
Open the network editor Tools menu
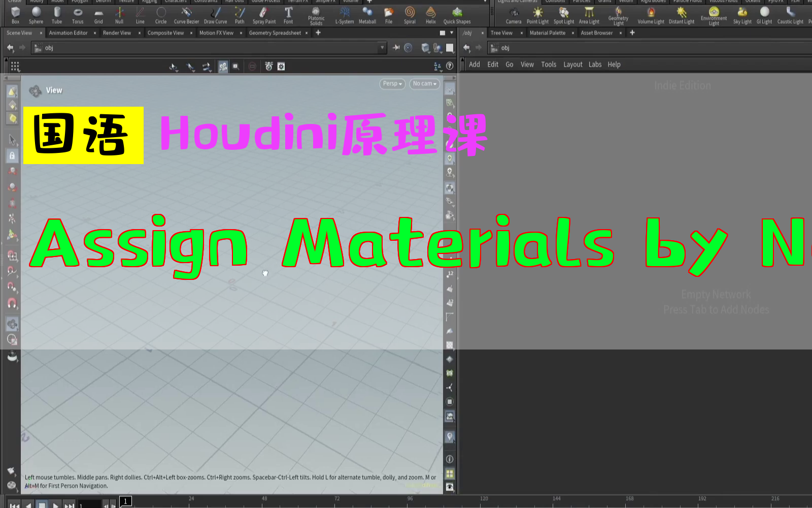click(x=549, y=65)
